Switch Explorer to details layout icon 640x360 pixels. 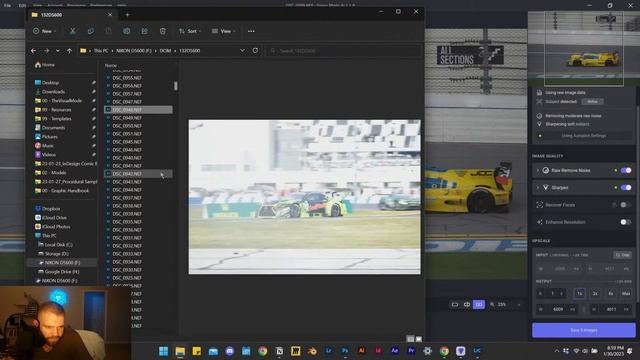410,339
